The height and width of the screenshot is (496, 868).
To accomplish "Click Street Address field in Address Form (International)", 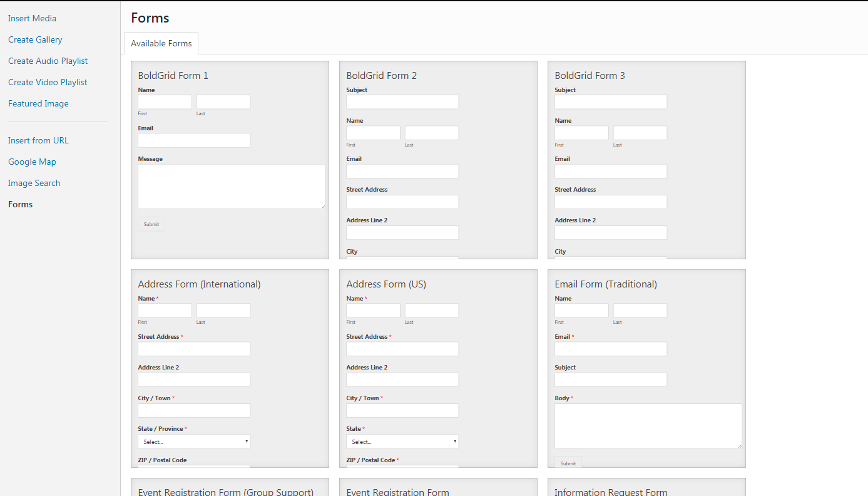I will 194,349.
